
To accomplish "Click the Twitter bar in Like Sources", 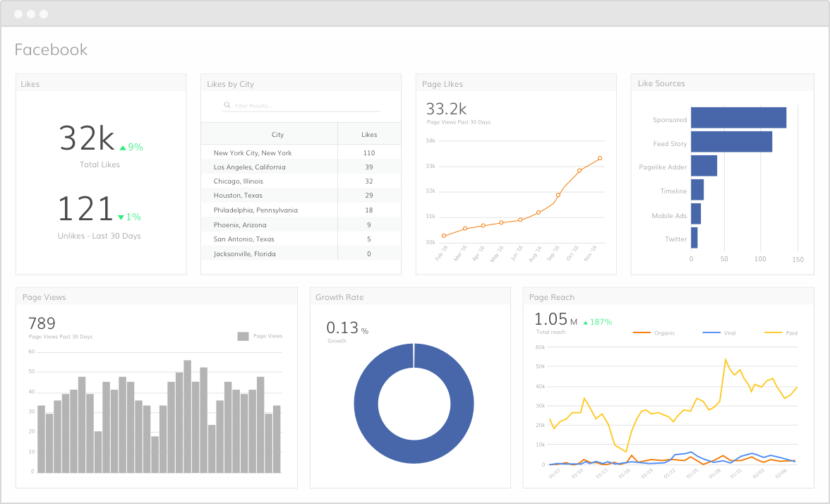I will click(694, 238).
